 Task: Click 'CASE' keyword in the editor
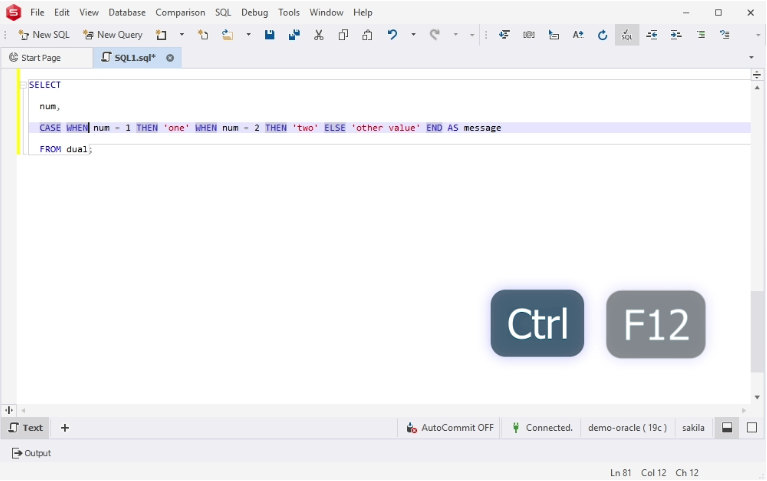[x=50, y=128]
